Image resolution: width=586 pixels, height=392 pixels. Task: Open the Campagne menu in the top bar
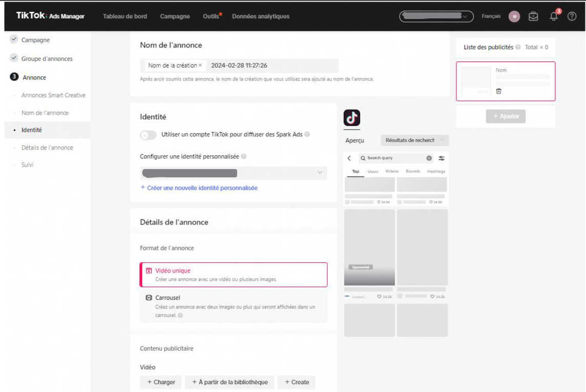click(175, 16)
